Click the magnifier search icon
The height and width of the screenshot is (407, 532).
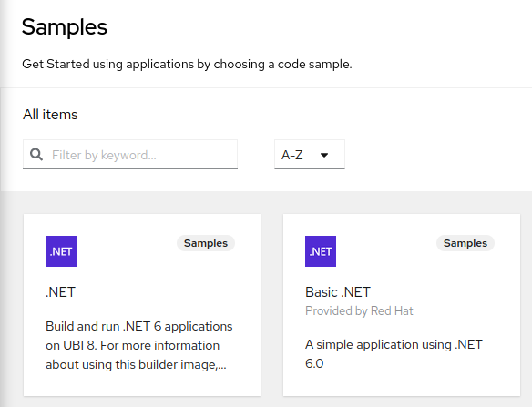point(36,155)
